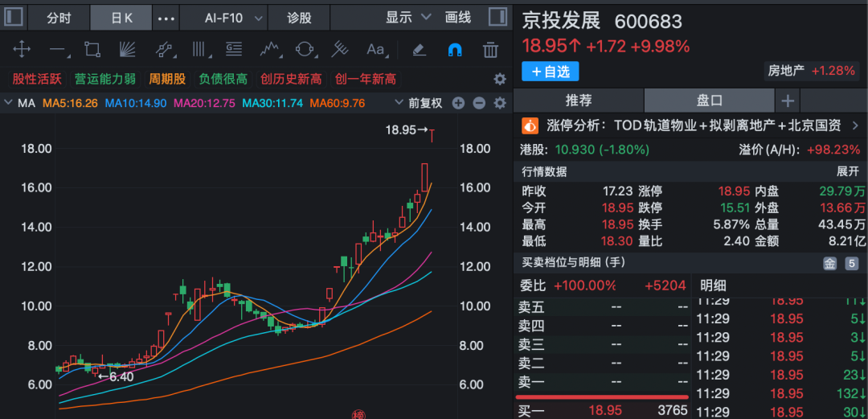868x419 pixels.
Task: Add an indicator with plus icon
Action: [x=458, y=103]
